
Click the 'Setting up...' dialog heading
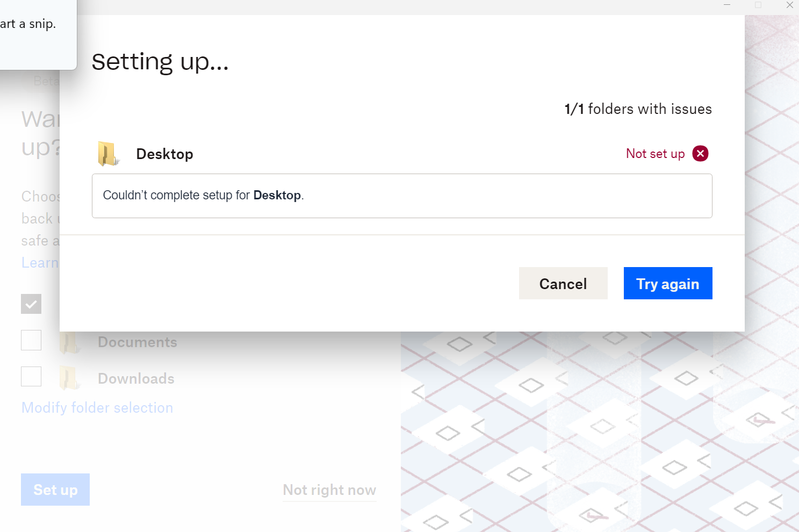click(160, 61)
